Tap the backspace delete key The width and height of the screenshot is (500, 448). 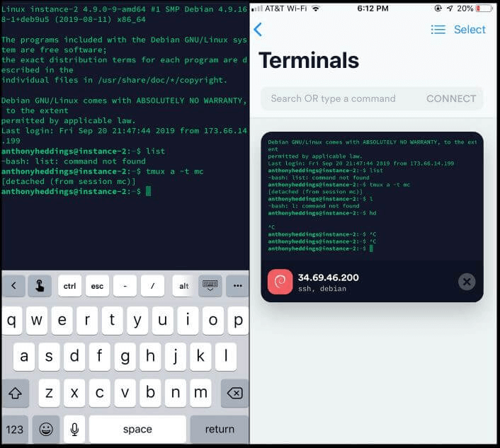click(234, 394)
